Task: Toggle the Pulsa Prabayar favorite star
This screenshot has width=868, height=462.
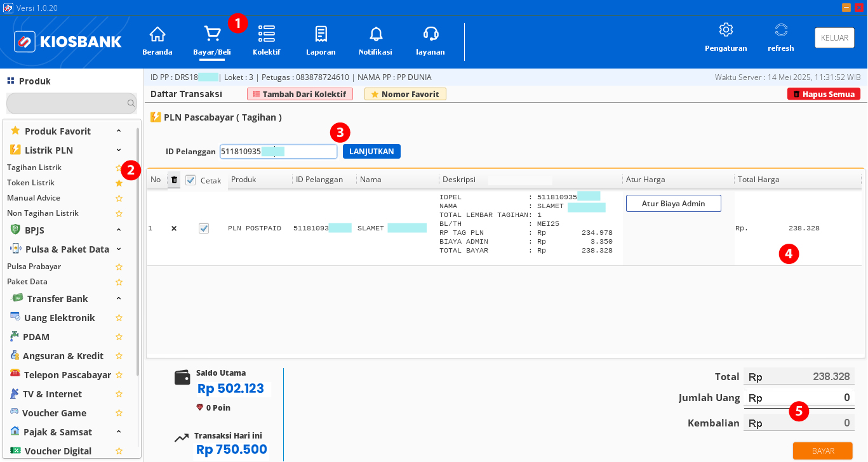Action: (x=119, y=267)
